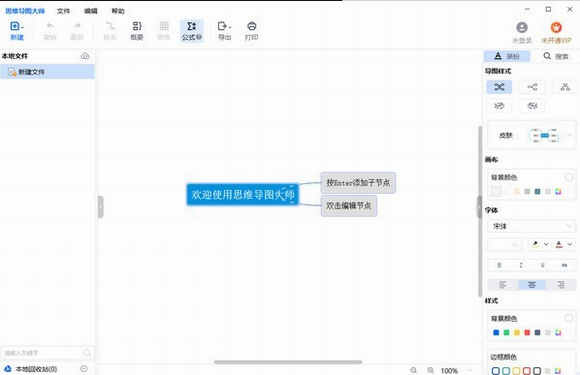Image resolution: width=580 pixels, height=375 pixels.
Task: Toggle bold text formatting
Action: pyautogui.click(x=499, y=265)
